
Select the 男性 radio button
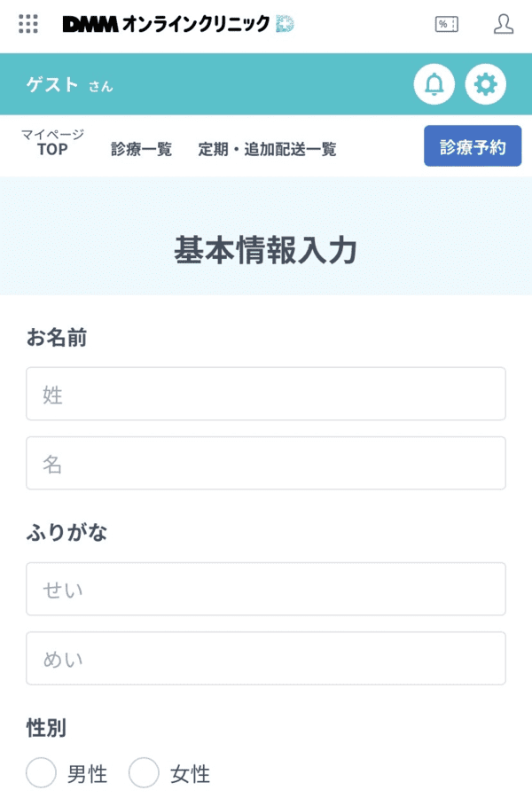(42, 773)
